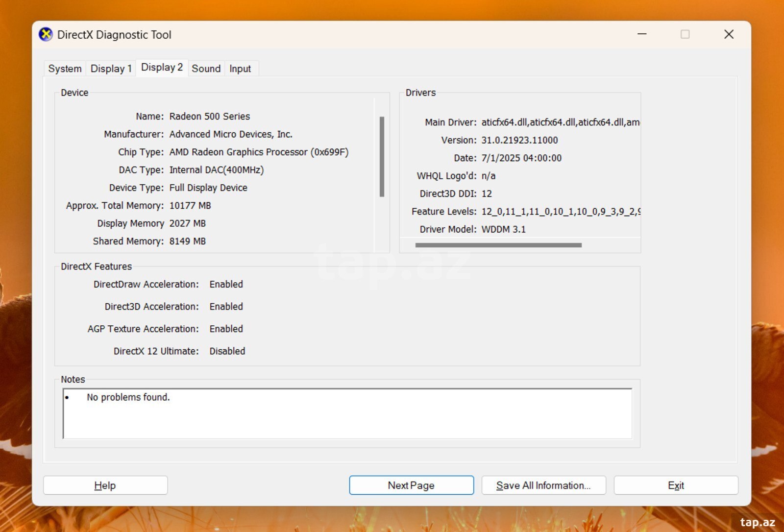Click the 'Feature Levels:' label
The height and width of the screenshot is (532, 784).
click(x=444, y=212)
